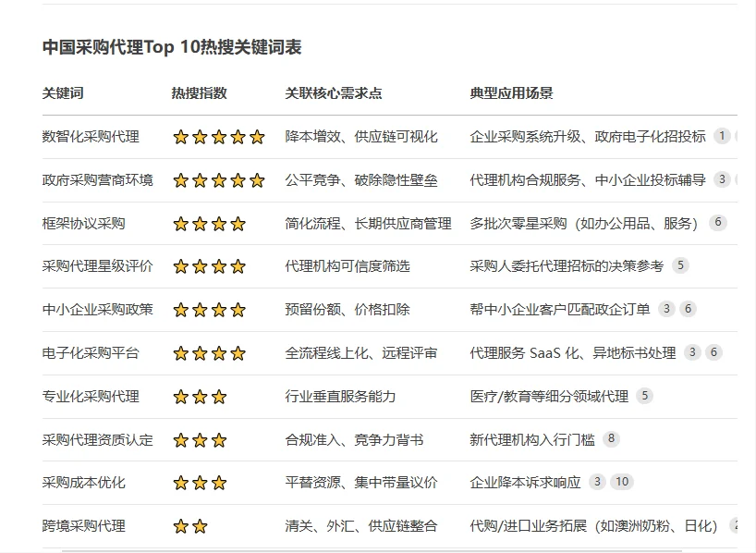This screenshot has width=756, height=553.
Task: Click the 关键词 column header
Action: click(x=63, y=93)
